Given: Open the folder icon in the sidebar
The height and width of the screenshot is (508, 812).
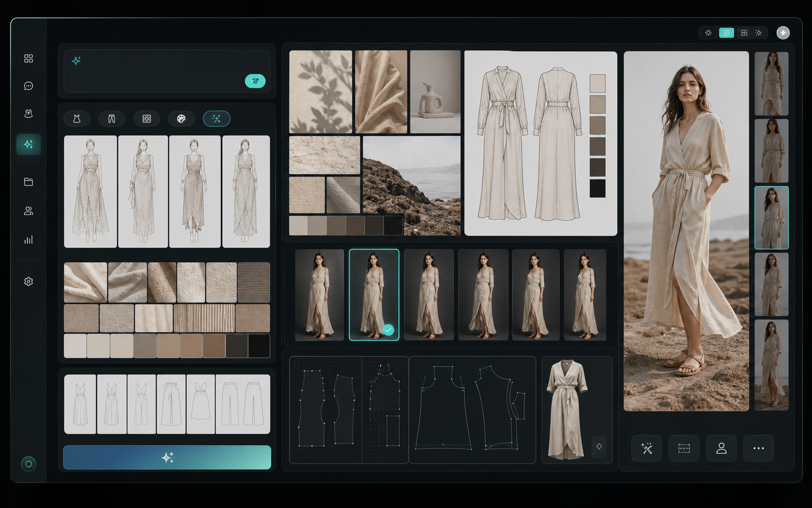Looking at the screenshot, I should [x=29, y=182].
